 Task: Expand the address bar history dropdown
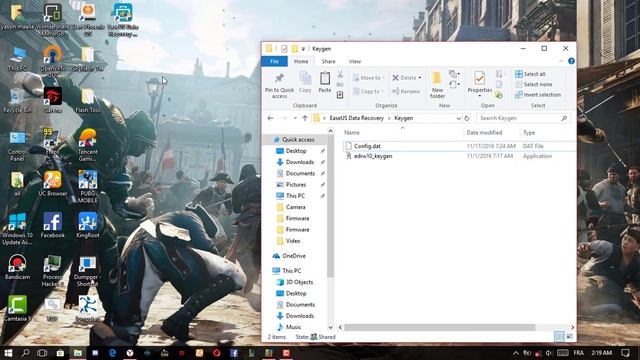point(458,118)
